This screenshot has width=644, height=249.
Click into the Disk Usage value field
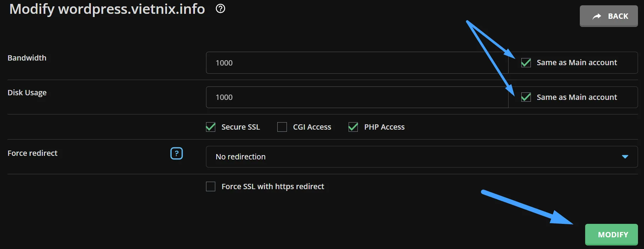356,97
